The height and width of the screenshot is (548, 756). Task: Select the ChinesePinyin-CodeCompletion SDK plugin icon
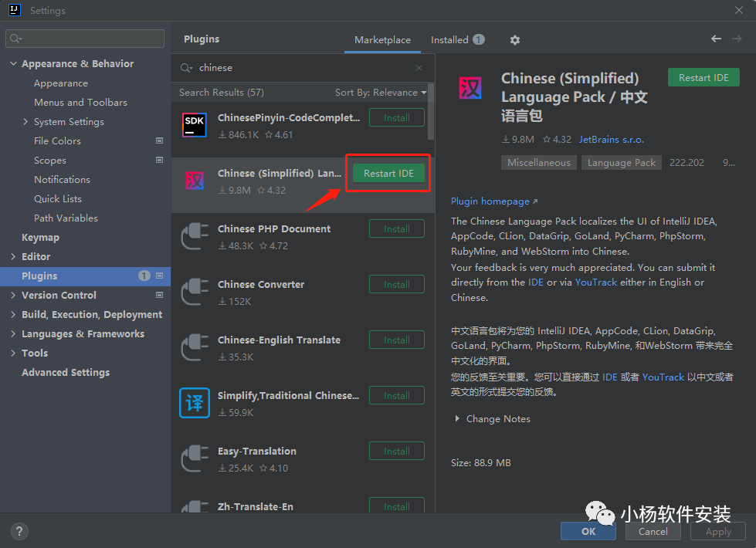point(194,125)
